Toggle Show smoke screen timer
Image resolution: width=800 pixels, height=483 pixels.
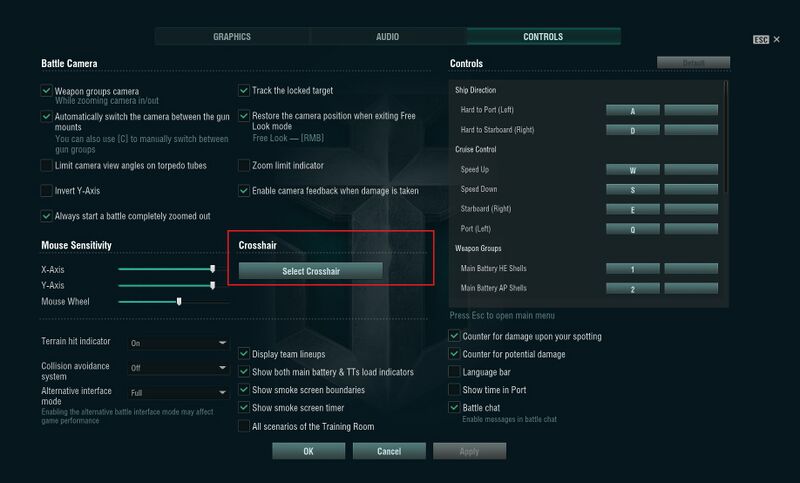(x=244, y=408)
